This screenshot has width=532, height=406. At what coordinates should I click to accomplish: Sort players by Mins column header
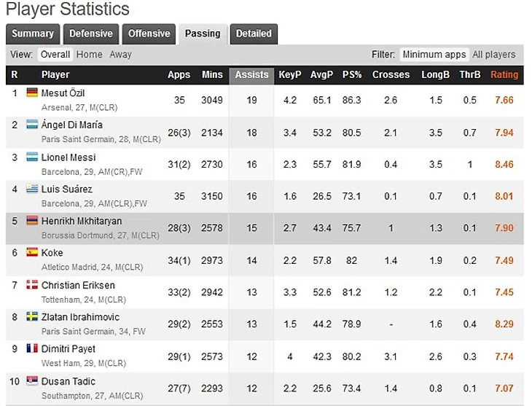click(212, 74)
